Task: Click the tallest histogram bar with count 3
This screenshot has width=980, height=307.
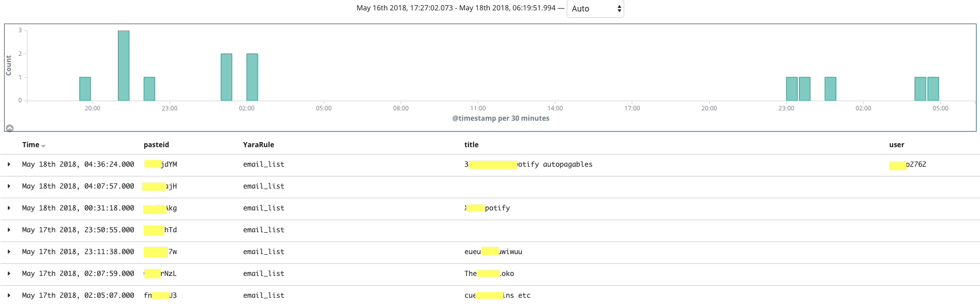Action: coord(124,66)
